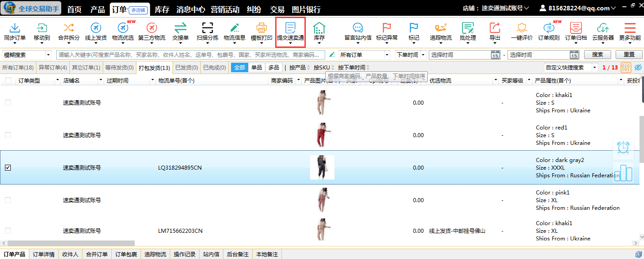Image resolution: width=644 pixels, height=259 pixels.
Task: Switch to the 异常订单(4) tab
Action: tap(52, 68)
